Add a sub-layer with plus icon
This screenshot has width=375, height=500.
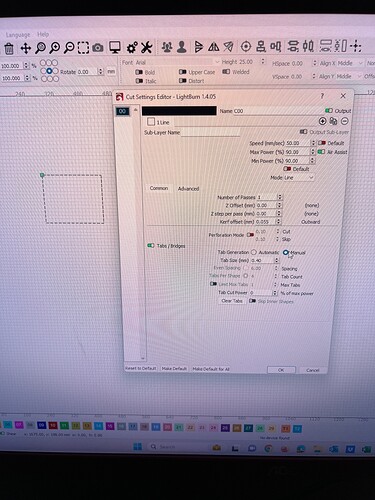tap(322, 121)
